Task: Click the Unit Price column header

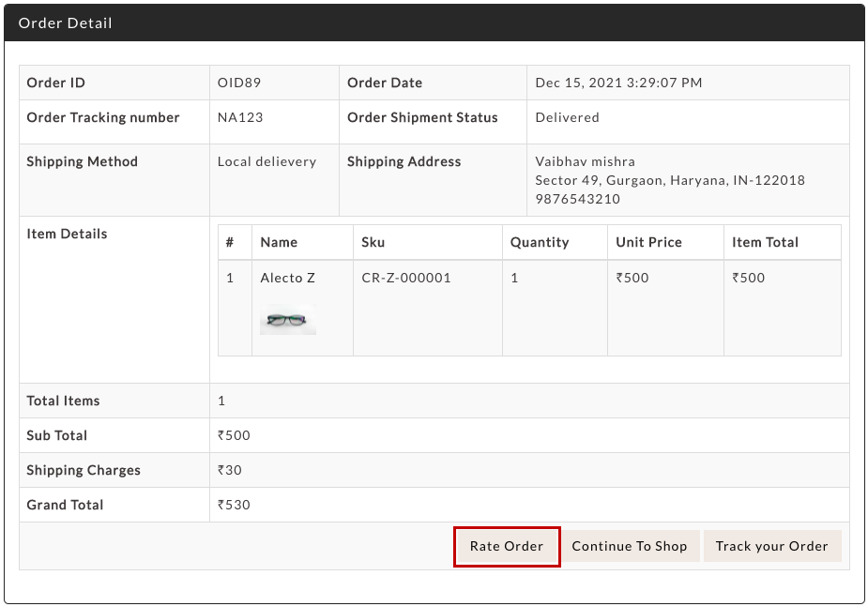Action: tap(648, 242)
